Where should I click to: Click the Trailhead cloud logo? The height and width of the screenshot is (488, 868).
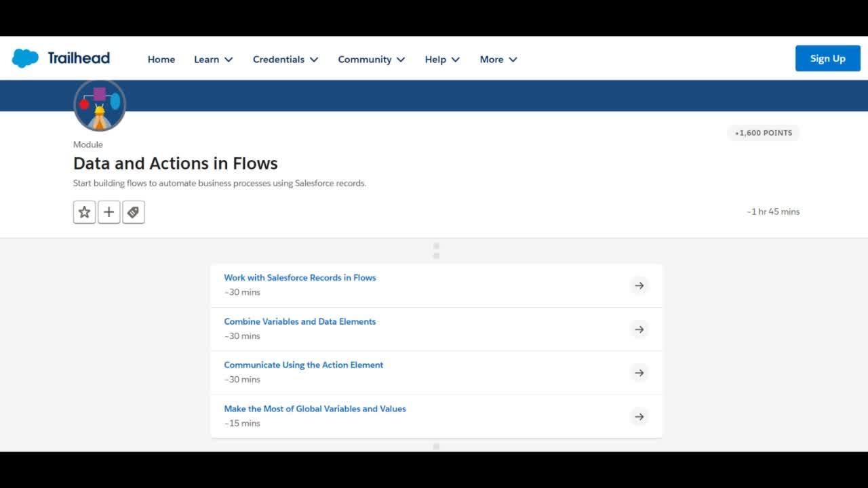point(25,58)
